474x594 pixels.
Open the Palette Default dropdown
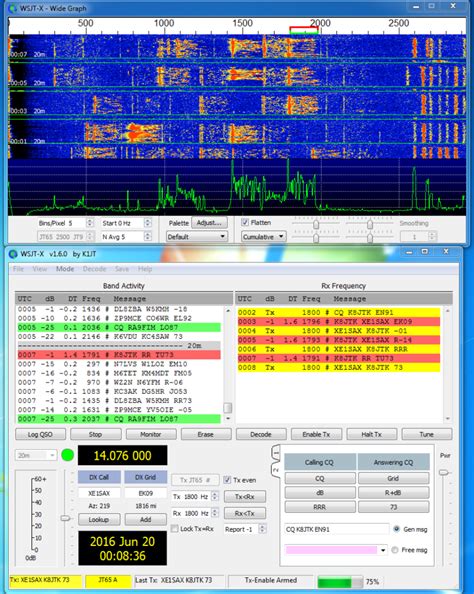pyautogui.click(x=197, y=237)
